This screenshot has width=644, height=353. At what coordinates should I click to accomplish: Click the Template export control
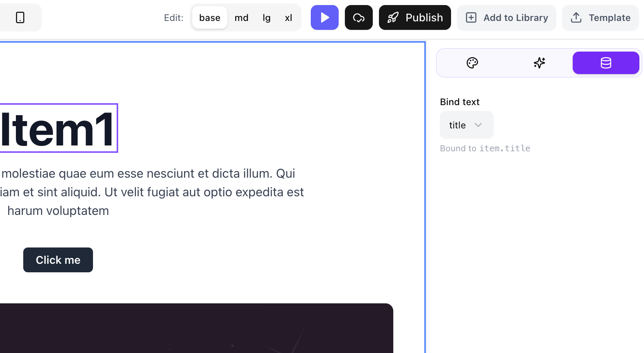point(600,17)
